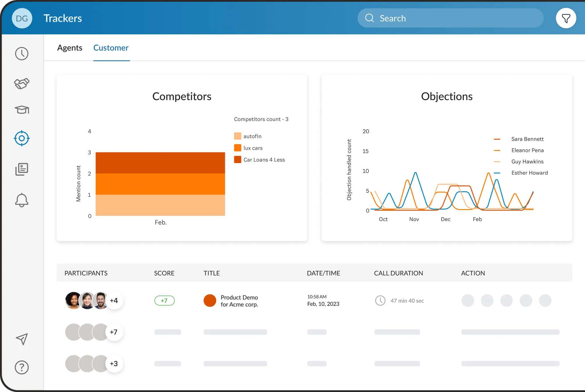Toggle the Eleanor Pena legend line
This screenshot has height=392, width=585.
[x=497, y=151]
